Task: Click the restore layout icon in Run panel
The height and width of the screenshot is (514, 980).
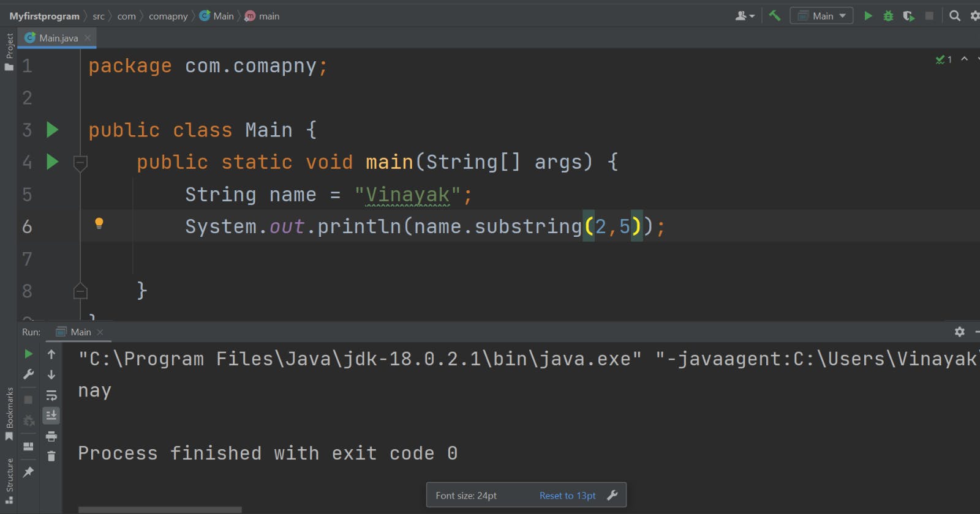Action: tap(28, 446)
